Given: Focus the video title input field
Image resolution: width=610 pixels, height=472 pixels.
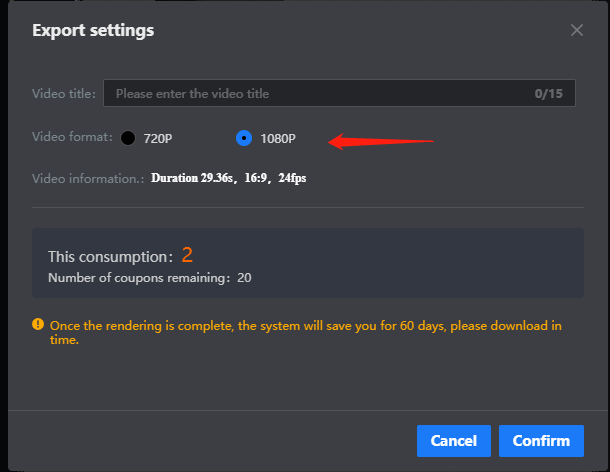Looking at the screenshot, I should [339, 93].
